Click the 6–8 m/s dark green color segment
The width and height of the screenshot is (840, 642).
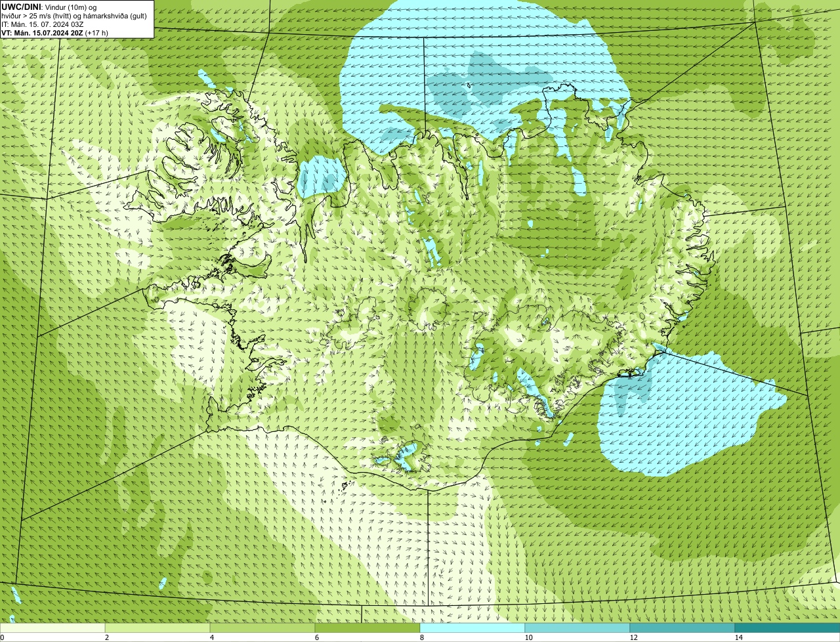click(367, 628)
